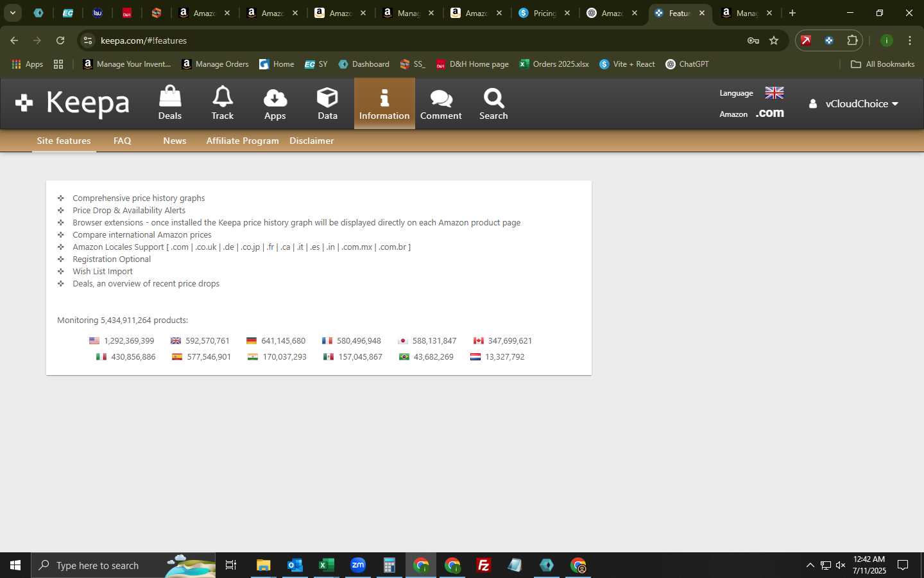The height and width of the screenshot is (578, 924).
Task: Open ChatGPT bookmark
Action: [687, 64]
